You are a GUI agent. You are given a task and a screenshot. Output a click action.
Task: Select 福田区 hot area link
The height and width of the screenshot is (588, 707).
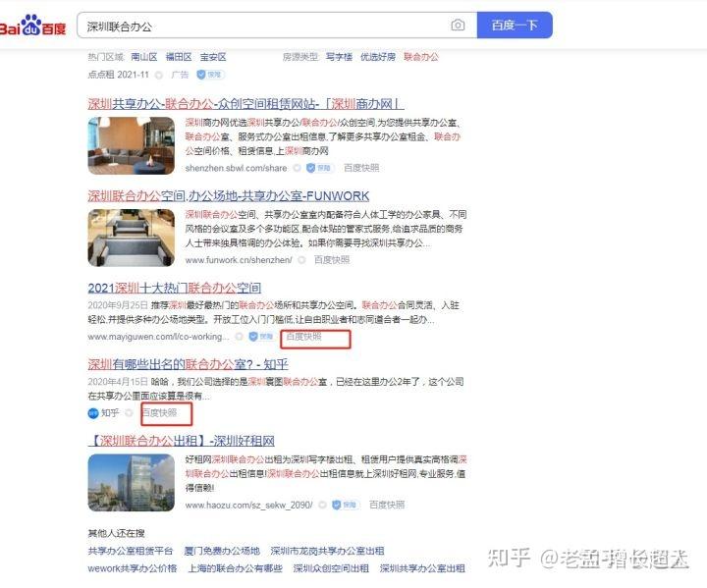179,57
